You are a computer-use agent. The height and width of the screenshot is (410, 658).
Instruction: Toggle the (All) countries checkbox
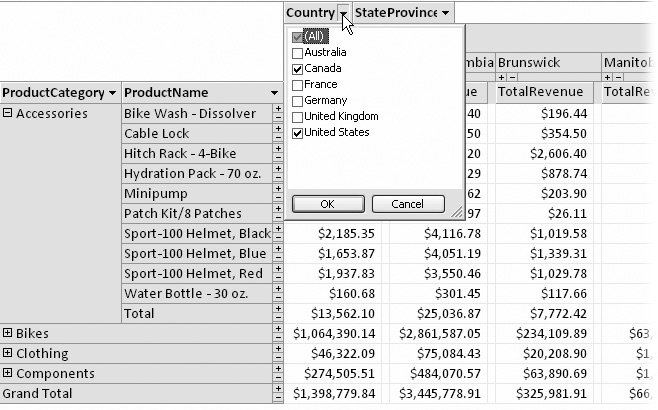[297, 36]
